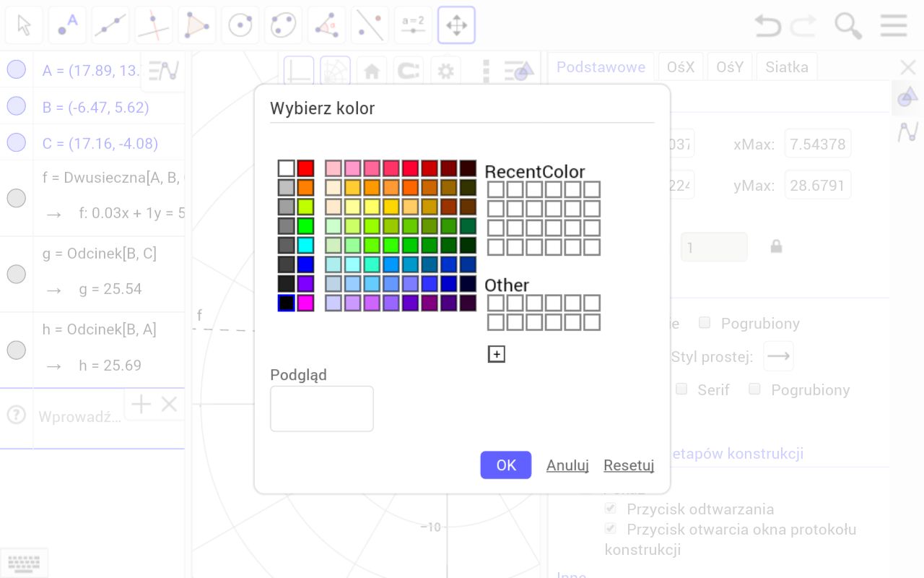Select the Slider a=2 tool
Image resolution: width=924 pixels, height=578 pixels.
coord(414,25)
